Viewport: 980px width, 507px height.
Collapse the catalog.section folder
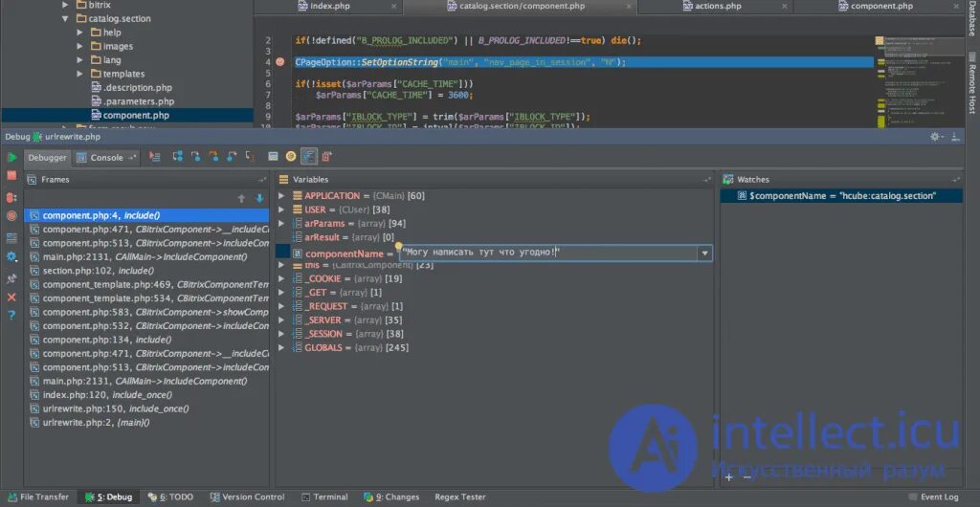[x=66, y=19]
